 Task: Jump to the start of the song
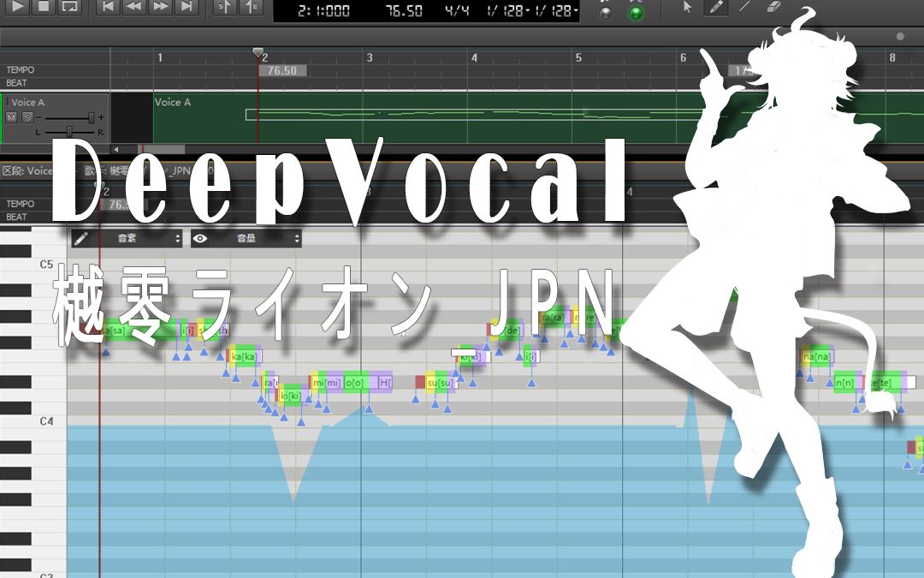click(108, 7)
